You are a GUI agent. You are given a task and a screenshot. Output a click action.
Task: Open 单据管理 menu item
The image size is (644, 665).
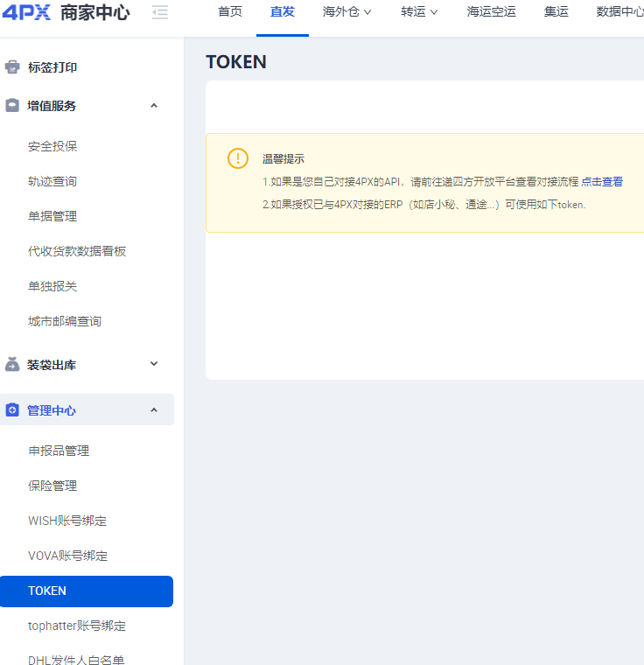coord(52,216)
